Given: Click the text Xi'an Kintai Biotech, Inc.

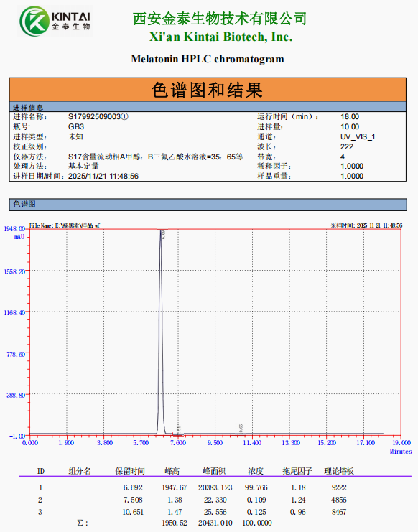Looking at the screenshot, I should pos(221,37).
